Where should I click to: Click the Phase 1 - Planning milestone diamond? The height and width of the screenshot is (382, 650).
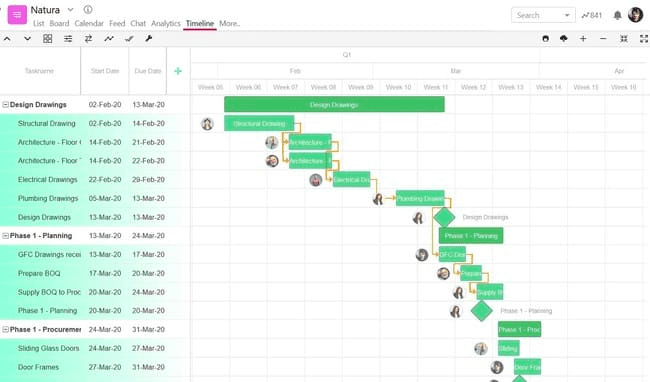pyautogui.click(x=482, y=311)
